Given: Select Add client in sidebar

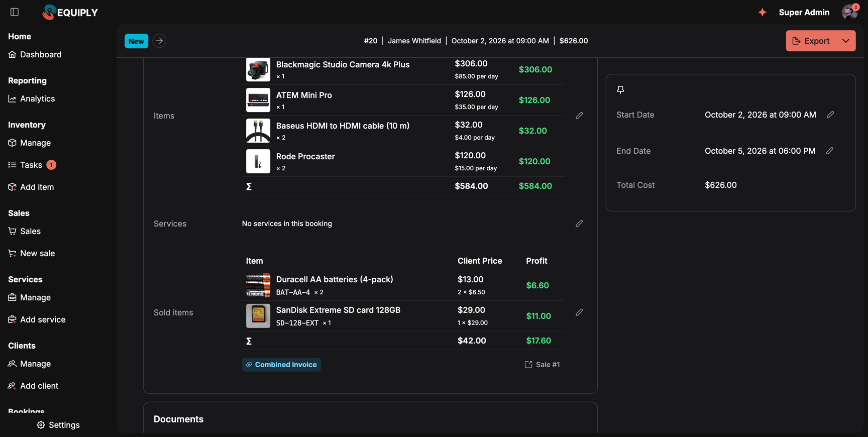Looking at the screenshot, I should (33, 386).
